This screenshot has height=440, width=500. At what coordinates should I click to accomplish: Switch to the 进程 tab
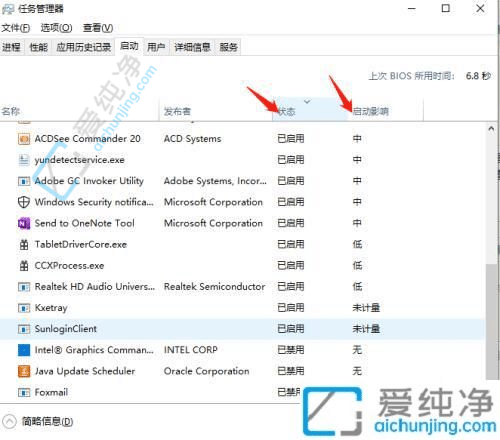pos(11,47)
